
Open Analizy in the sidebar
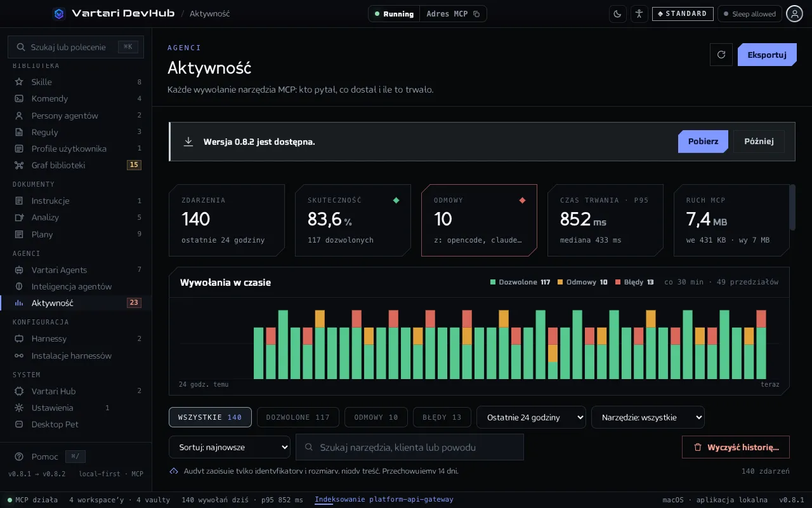point(76,217)
